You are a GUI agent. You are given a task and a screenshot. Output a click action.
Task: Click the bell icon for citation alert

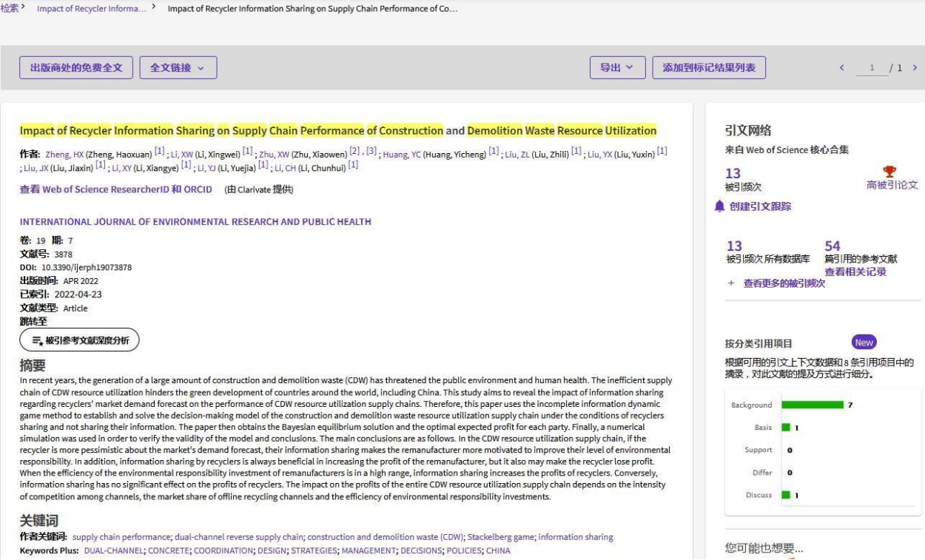(719, 206)
